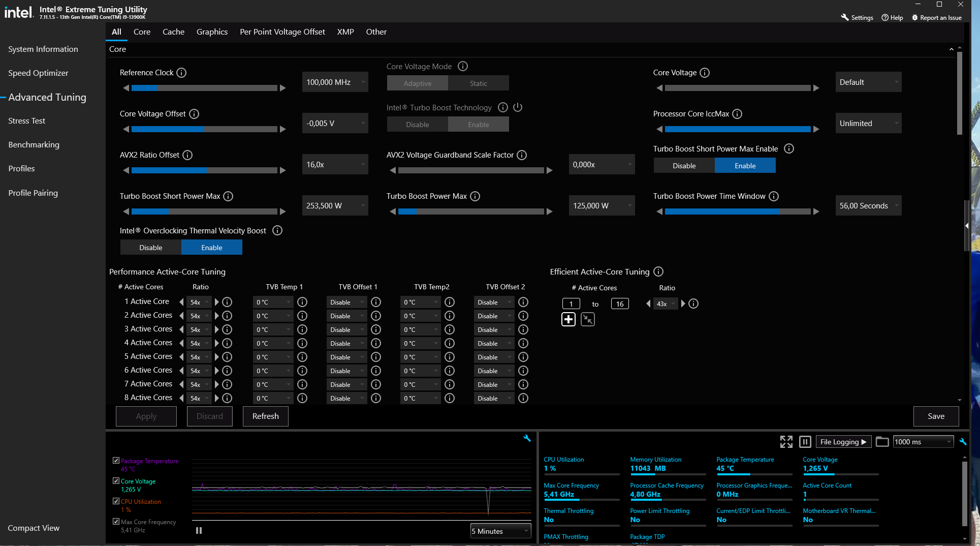Image resolution: width=980 pixels, height=546 pixels.
Task: Click the Discard button
Action: click(x=210, y=416)
